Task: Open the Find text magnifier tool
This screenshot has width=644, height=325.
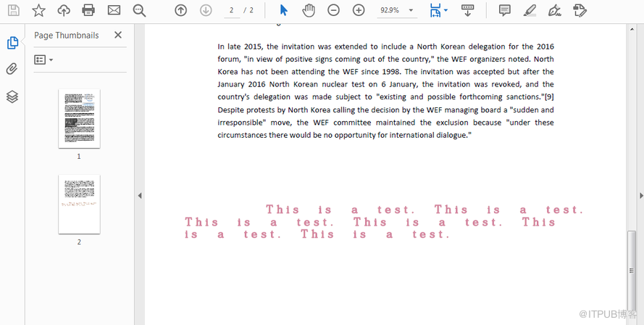Action: 139,10
